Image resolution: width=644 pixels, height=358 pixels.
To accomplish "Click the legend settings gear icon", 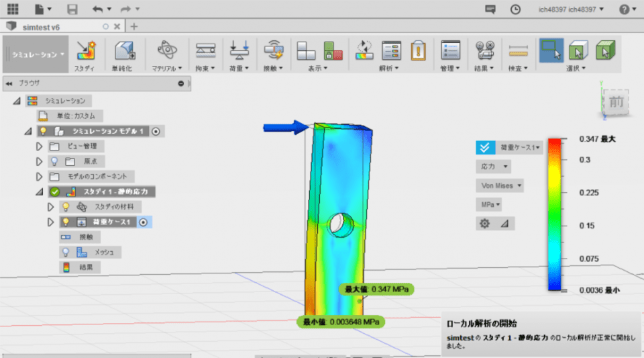I will pos(484,224).
